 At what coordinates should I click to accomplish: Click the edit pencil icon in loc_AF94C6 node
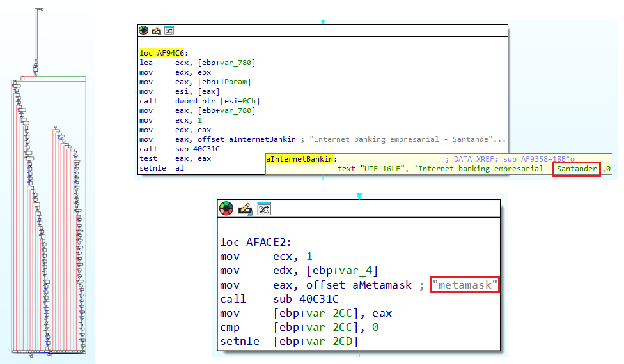[x=156, y=31]
